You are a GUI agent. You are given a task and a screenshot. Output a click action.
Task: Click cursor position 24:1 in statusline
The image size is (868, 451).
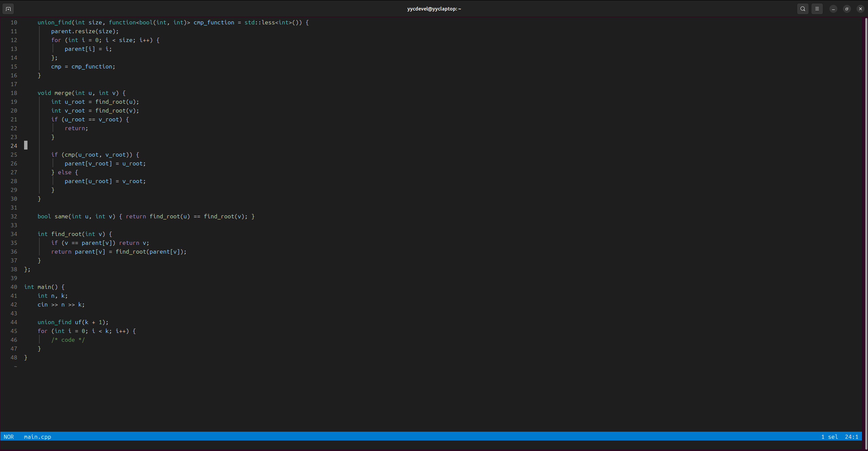851,437
